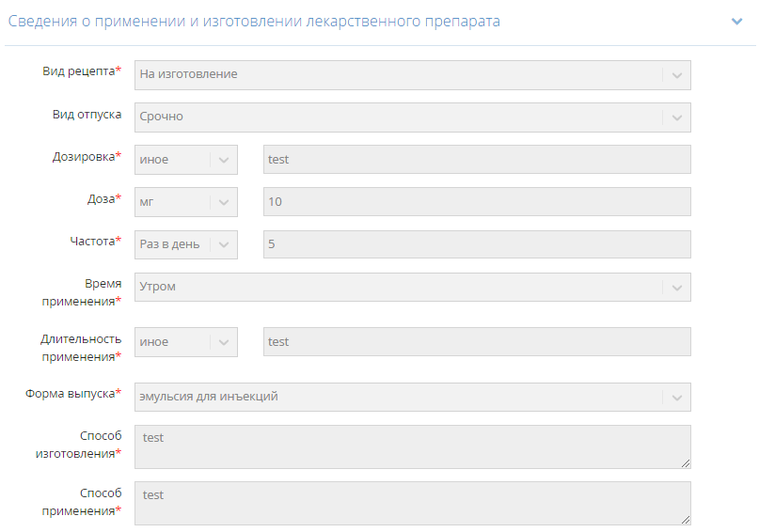This screenshot has height=532, width=759.
Task: Click the resize handle of 'Способ изготовления' textarea
Action: (x=686, y=462)
